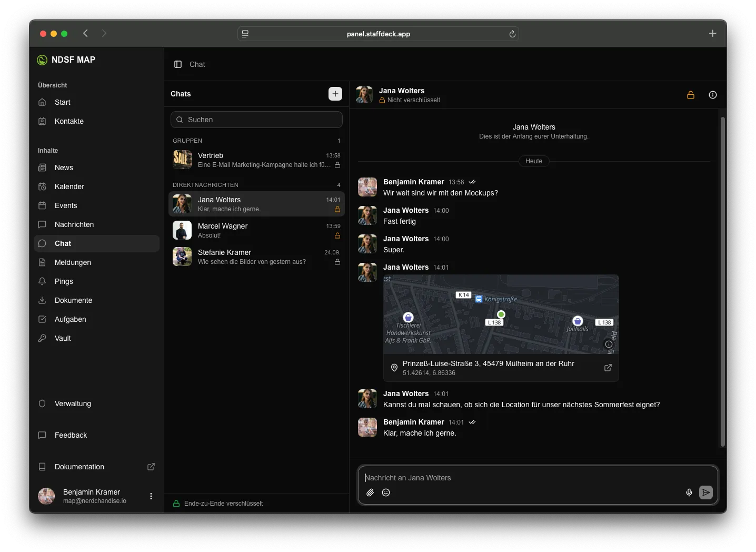756x552 pixels.
Task: Click the map thumbnail in chat
Action: 501,314
